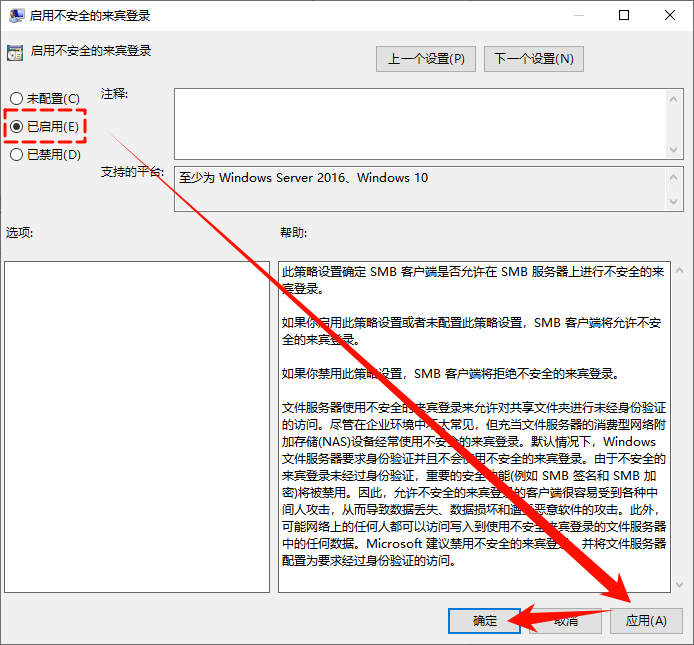This screenshot has width=694, height=645.
Task: Close the 启用不安全的来宾登录 dialog
Action: coord(670,15)
